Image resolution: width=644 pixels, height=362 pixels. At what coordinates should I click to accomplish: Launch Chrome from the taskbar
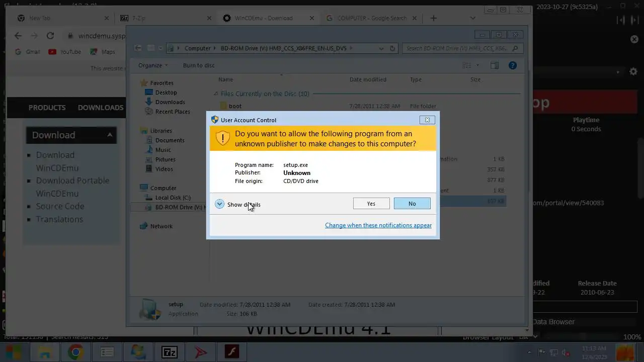[76, 352]
